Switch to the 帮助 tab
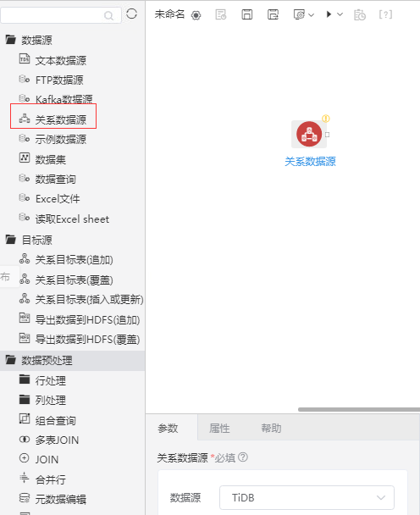This screenshot has width=420, height=515. tap(271, 429)
